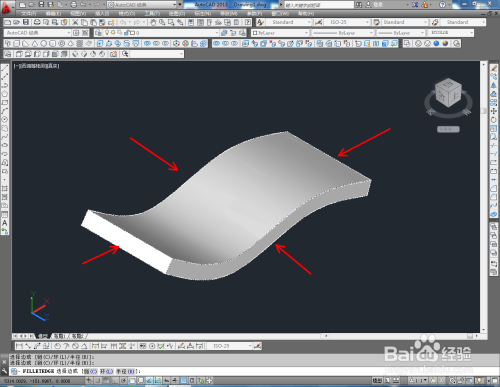The image size is (500, 387).
Task: Click viewport label in drawing corner
Action: [x=37, y=66]
